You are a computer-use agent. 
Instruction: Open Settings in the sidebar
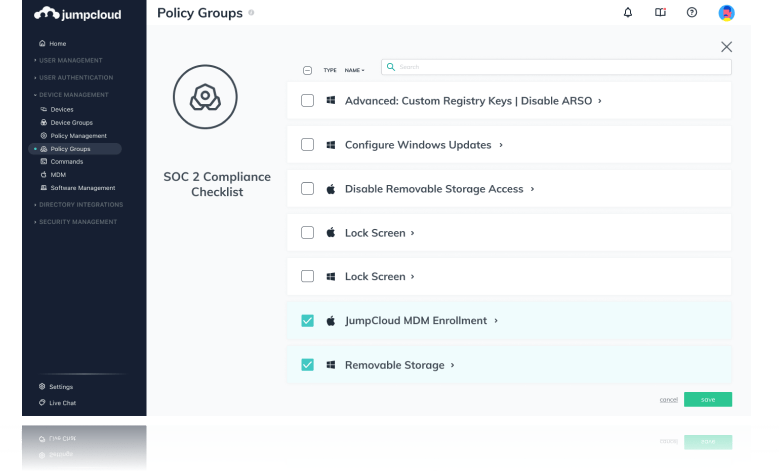pyautogui.click(x=56, y=387)
